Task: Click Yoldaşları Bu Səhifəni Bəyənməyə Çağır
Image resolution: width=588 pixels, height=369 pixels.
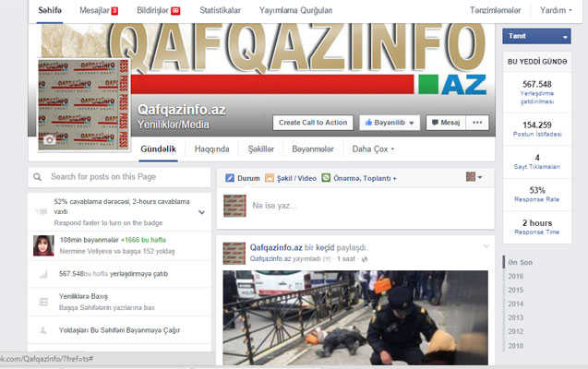Action: 120,330
